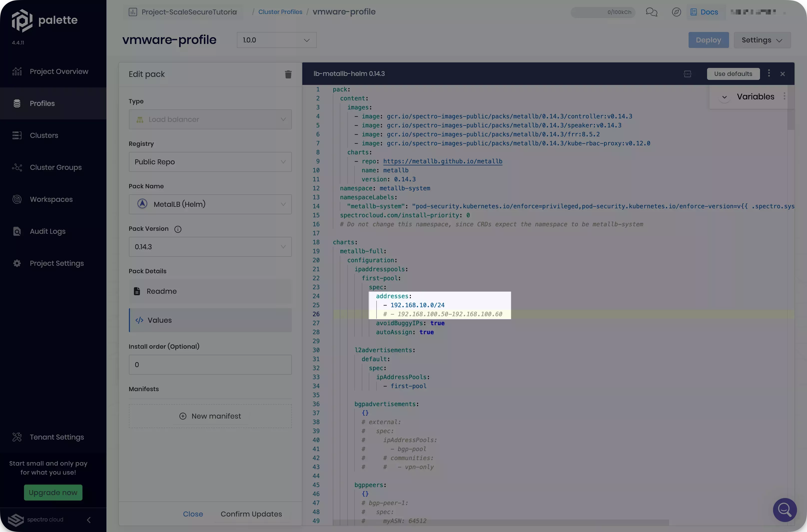Screen dimensions: 807x532
Task: Collapse the Variables panel chevron
Action: pos(724,97)
